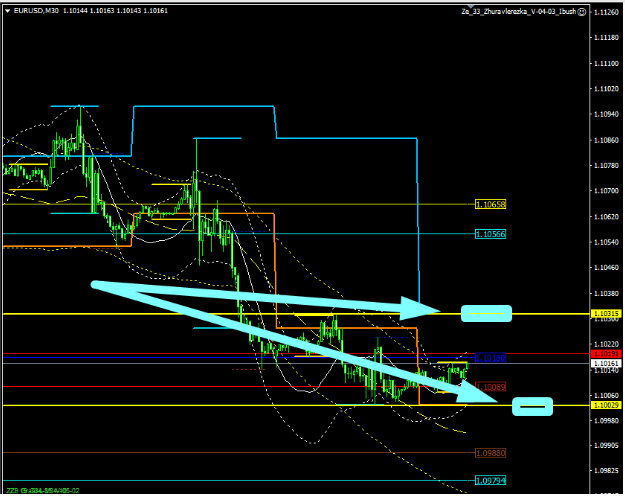Click the 1.10029 yellow price tag on the price axis
The image size is (625, 496).
point(606,405)
